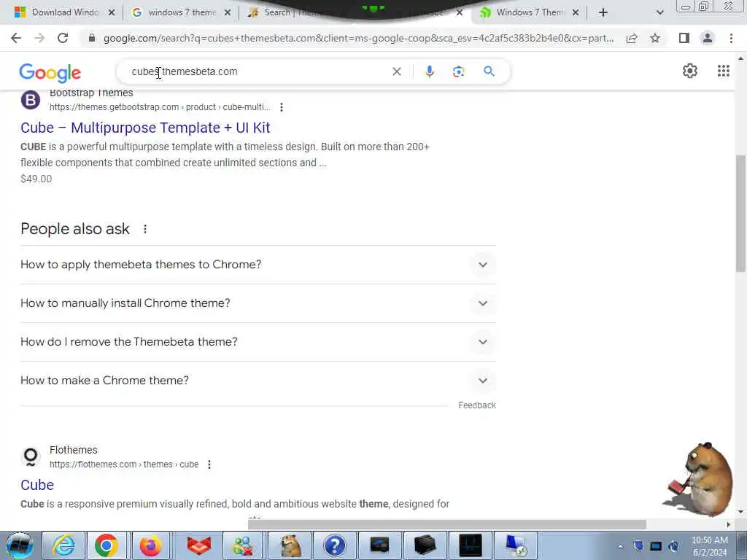The width and height of the screenshot is (747, 560).
Task: Open Google apps grid
Action: [x=723, y=71]
